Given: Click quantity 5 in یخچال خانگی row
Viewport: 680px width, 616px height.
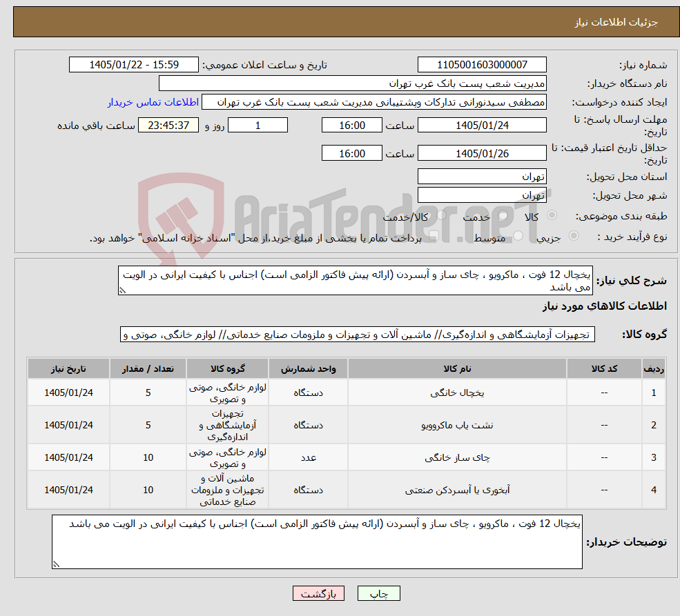Looking at the screenshot, I should coord(148,393).
